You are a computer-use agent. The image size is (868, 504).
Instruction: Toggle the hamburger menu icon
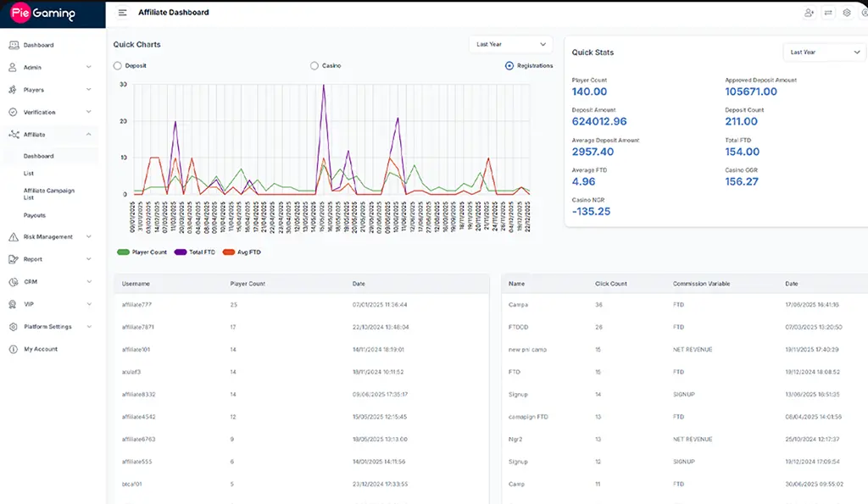pos(122,12)
